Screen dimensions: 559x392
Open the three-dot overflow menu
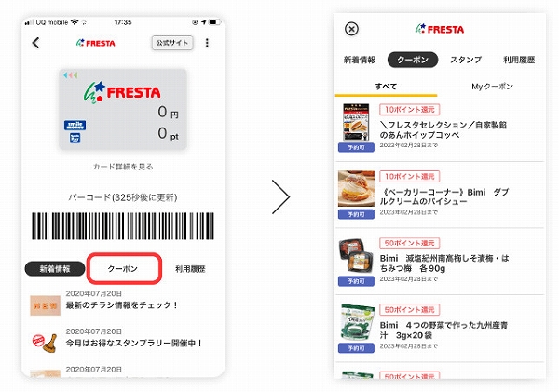(207, 43)
